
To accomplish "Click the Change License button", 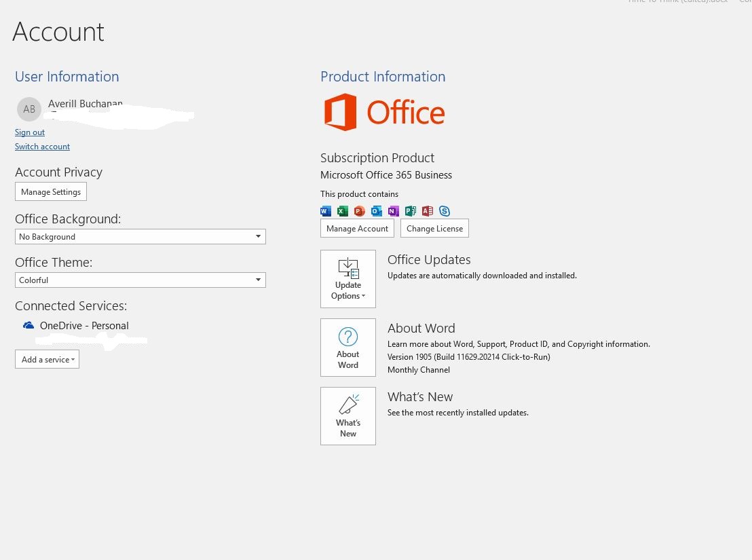I will [x=434, y=228].
